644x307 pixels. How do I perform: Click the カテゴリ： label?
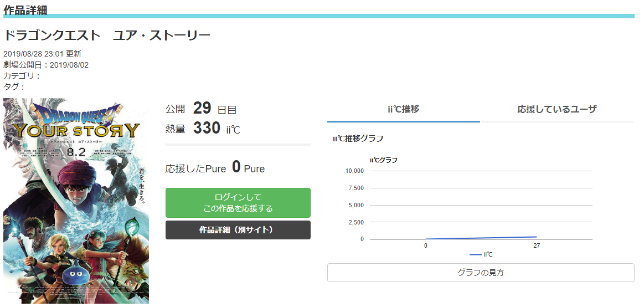(x=22, y=75)
